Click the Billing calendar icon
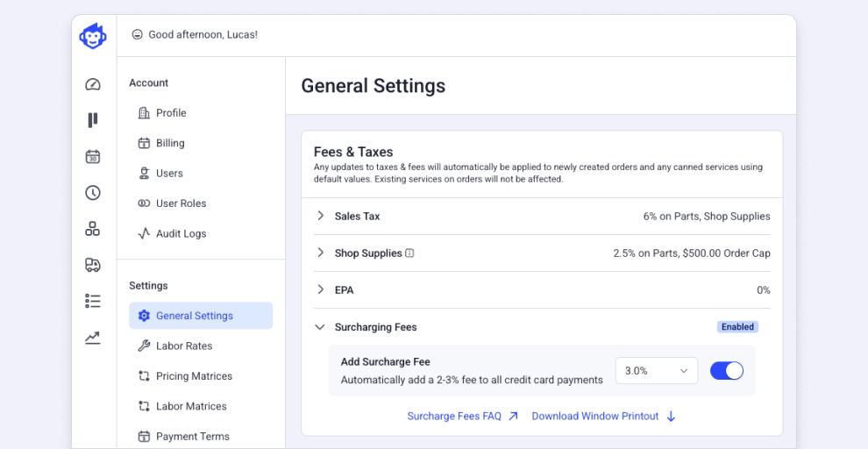This screenshot has height=449, width=868. (144, 143)
